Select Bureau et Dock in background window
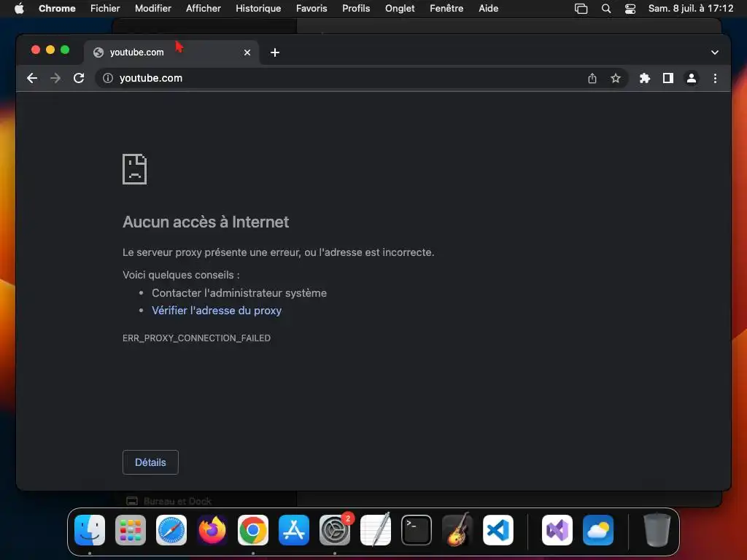The width and height of the screenshot is (747, 560). coord(169,501)
